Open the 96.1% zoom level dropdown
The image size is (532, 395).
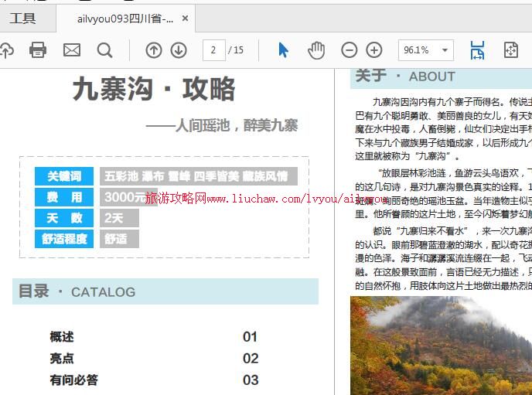[425, 50]
